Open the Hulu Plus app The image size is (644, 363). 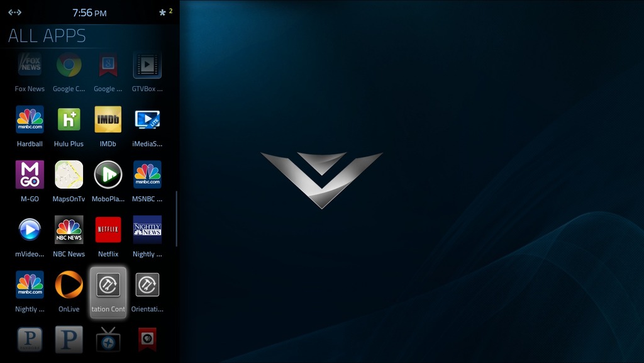tap(69, 120)
